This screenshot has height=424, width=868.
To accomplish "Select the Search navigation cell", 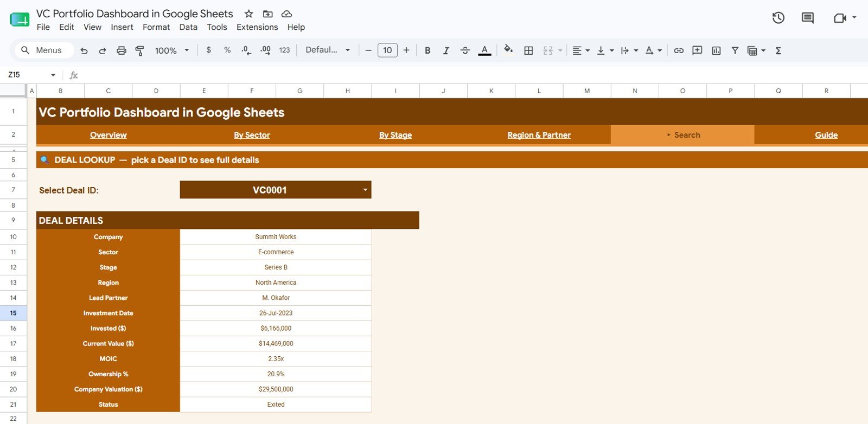I will click(682, 135).
